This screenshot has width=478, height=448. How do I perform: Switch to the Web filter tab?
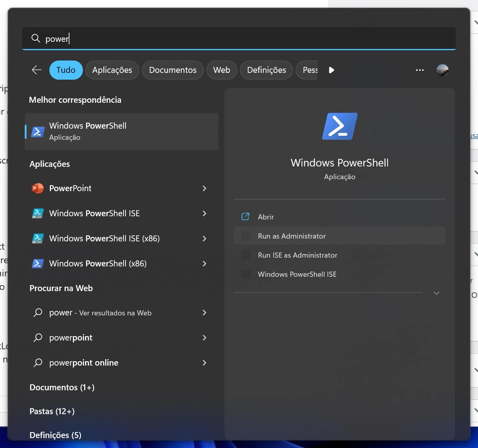click(221, 70)
